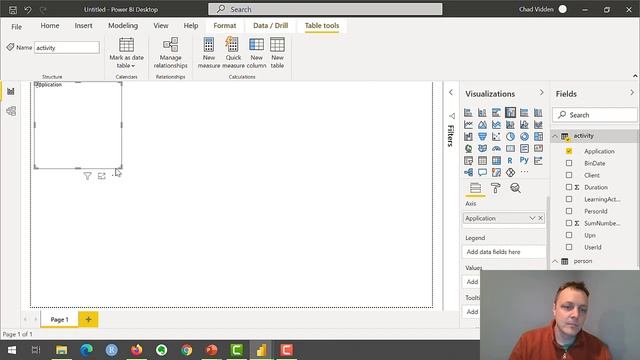Choose the Python visual
Viewport: 640px width, 360px height.
[524, 160]
